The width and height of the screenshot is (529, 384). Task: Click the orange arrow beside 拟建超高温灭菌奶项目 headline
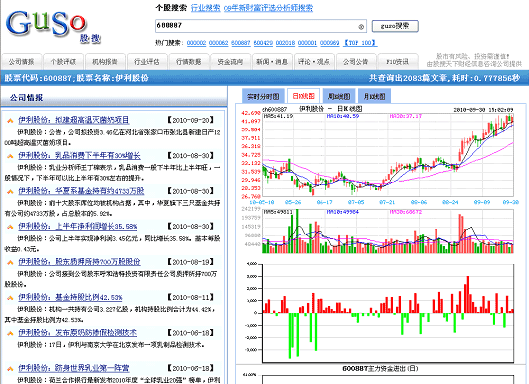click(10, 120)
